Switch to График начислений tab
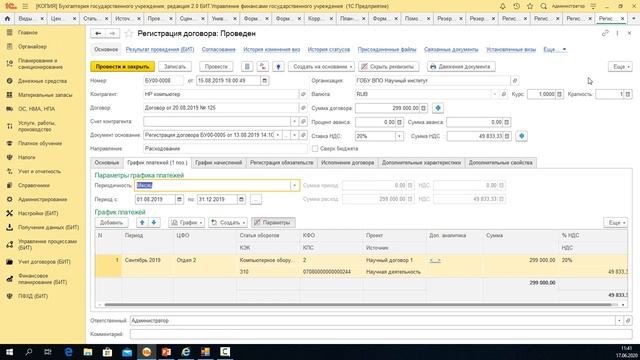 218,162
